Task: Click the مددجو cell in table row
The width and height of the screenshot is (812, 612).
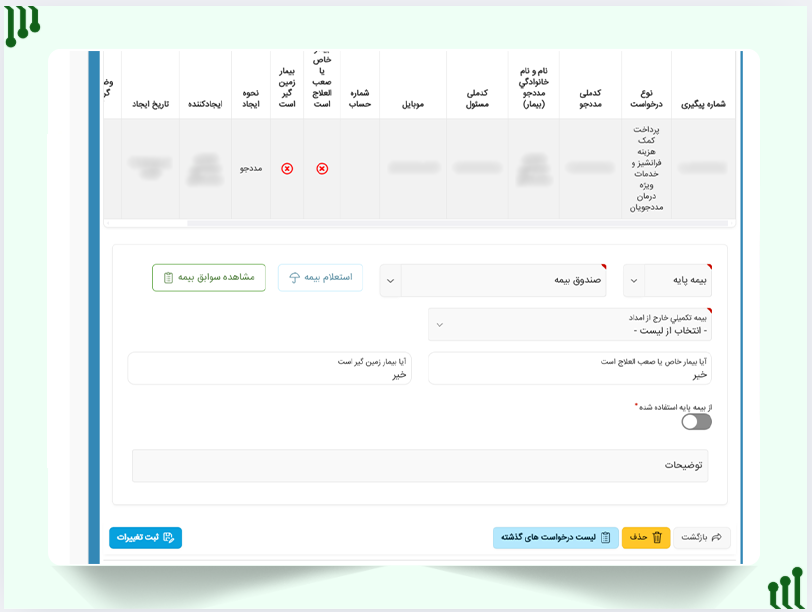Action: pos(251,169)
